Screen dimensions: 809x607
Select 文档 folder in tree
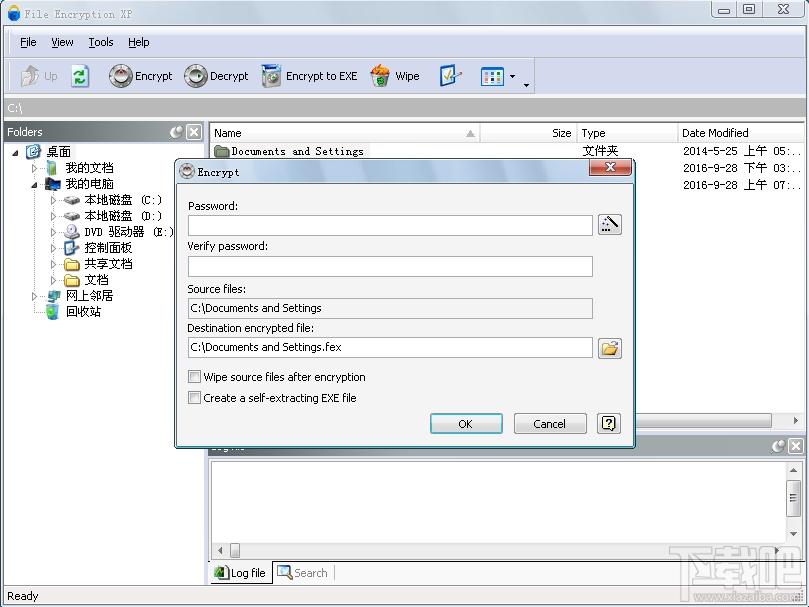tap(96, 280)
